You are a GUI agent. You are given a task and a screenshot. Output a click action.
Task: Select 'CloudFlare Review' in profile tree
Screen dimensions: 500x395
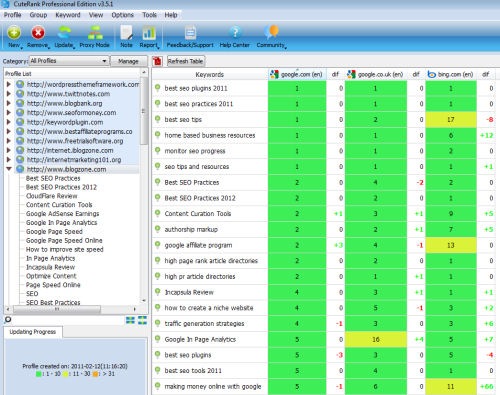pyautogui.click(x=52, y=196)
